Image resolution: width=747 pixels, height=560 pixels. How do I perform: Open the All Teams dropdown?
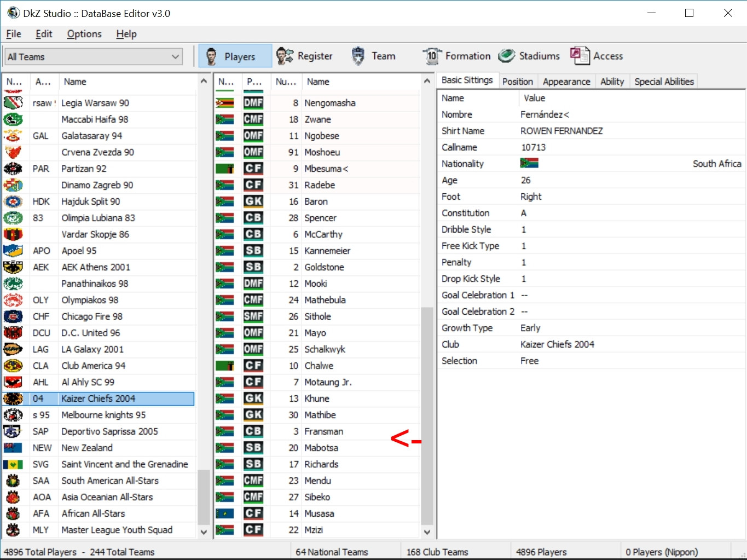[94, 56]
